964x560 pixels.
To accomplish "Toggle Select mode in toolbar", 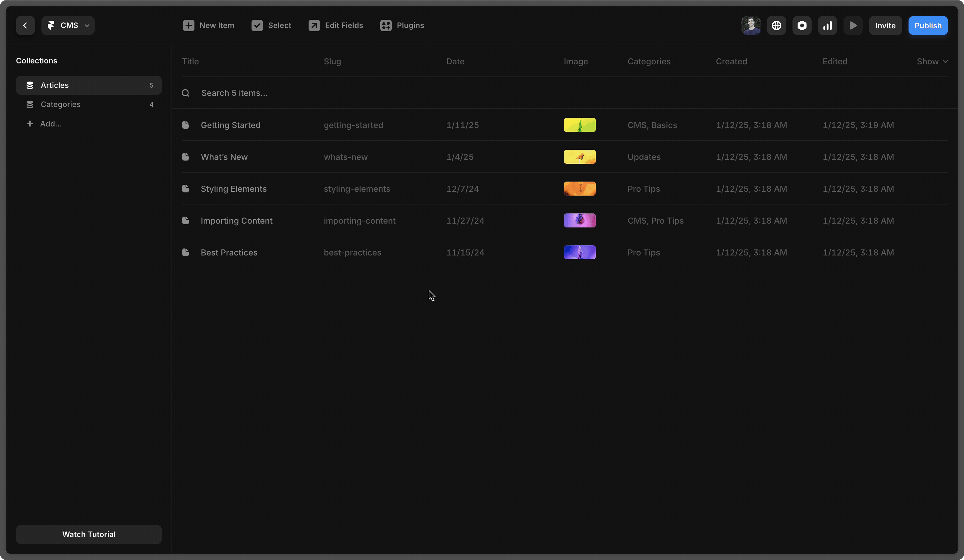I will pos(271,25).
